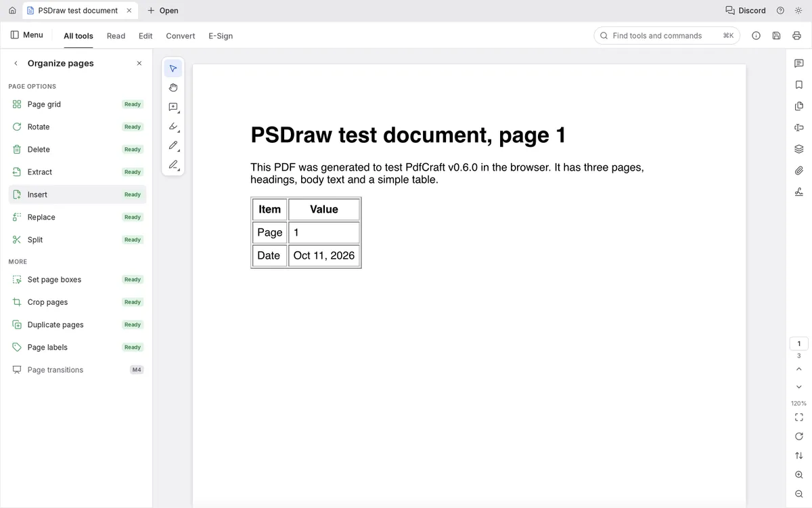Choose the highlighter tool

[173, 126]
